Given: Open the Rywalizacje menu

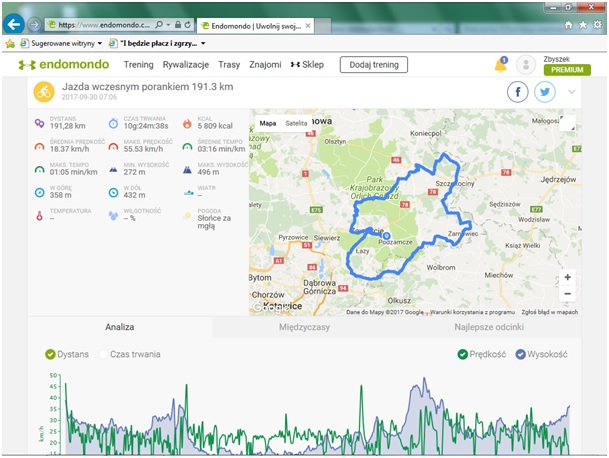Looking at the screenshot, I should click(186, 64).
